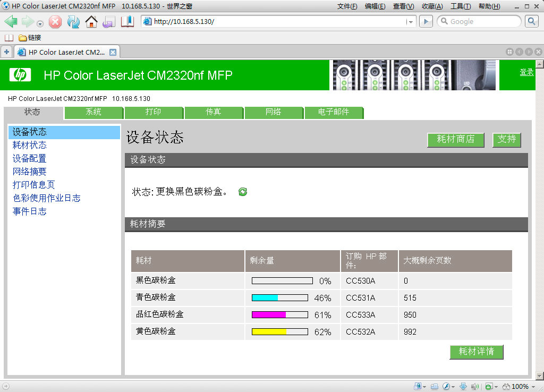The width and height of the screenshot is (544, 392).
Task: Refresh device status with green icon
Action: coord(243,192)
